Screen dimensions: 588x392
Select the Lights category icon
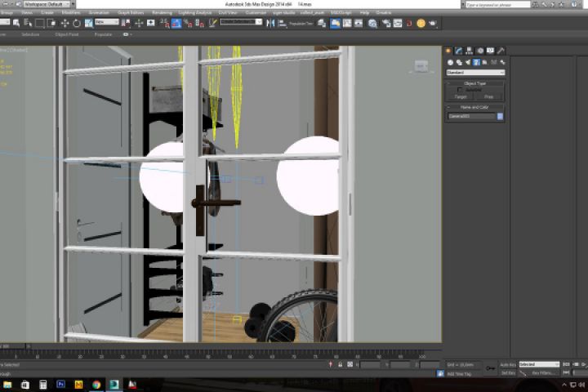[x=468, y=62]
